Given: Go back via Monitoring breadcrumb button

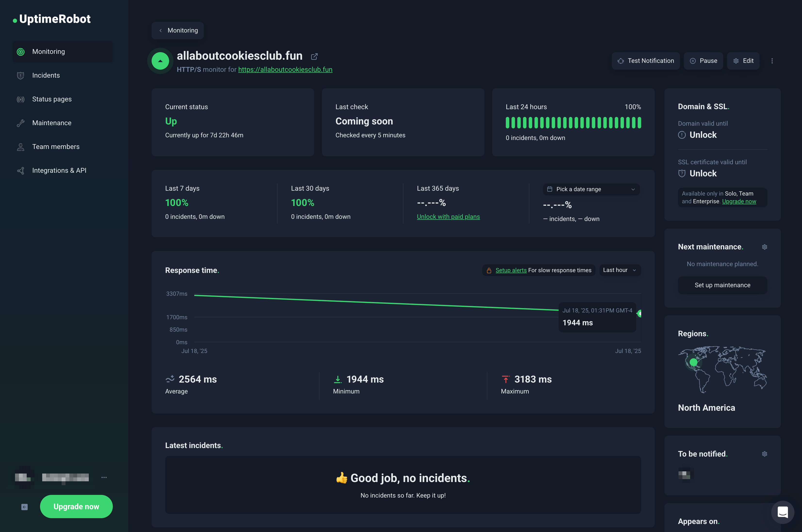Looking at the screenshot, I should click(177, 31).
